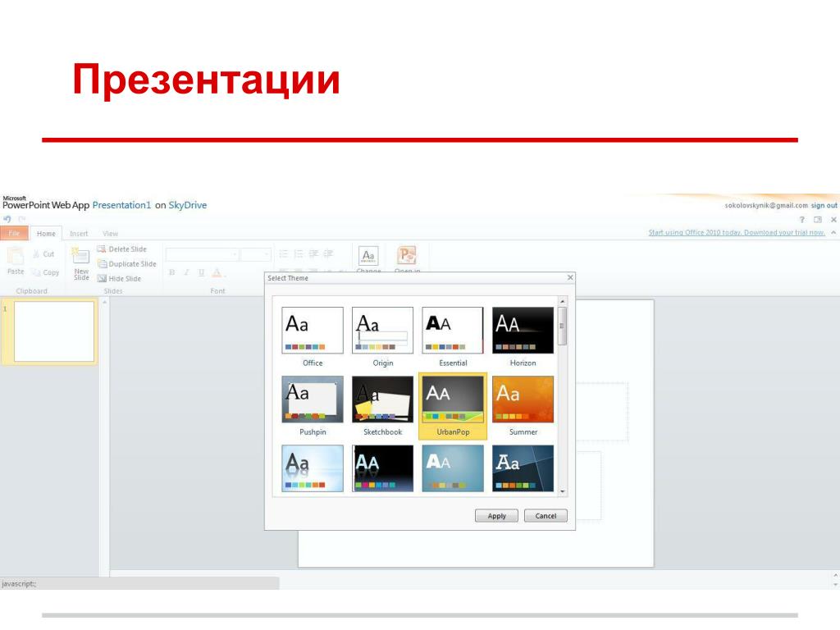Click Hide Slide in ribbon
This screenshot has height=630, width=840.
click(x=119, y=279)
